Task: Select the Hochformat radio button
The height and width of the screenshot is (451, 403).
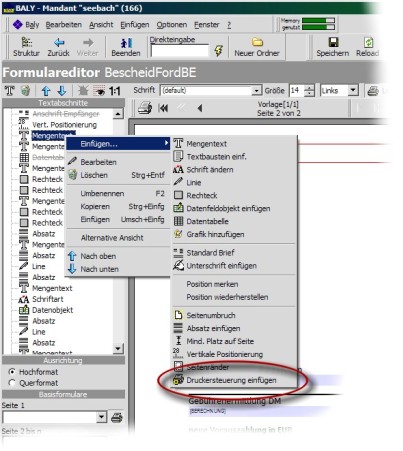Action: click(x=12, y=371)
